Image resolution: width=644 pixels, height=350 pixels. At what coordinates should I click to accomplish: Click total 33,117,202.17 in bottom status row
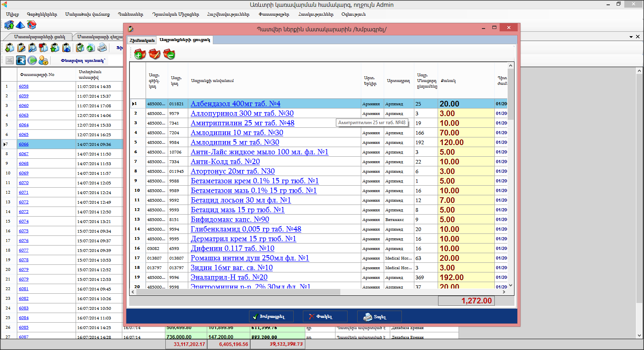(x=186, y=344)
